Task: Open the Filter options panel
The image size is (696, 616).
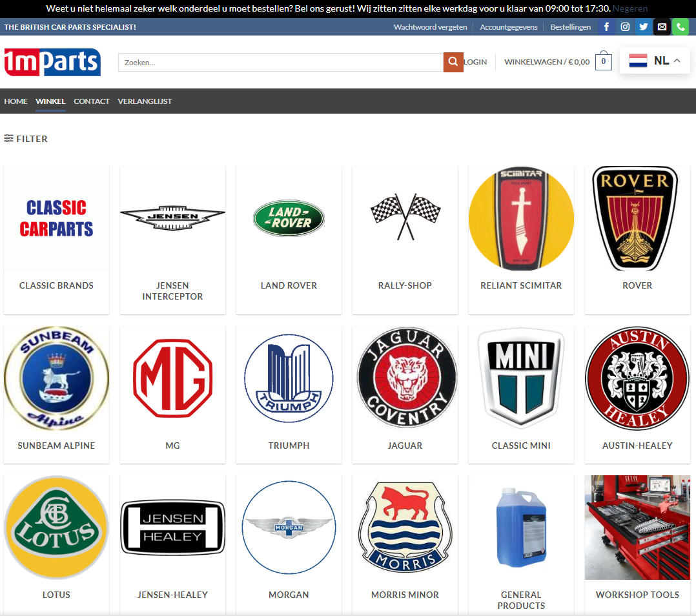Action: 26,139
